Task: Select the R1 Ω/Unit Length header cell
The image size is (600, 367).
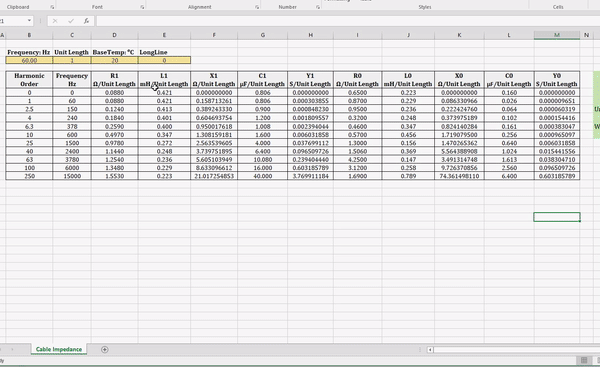Action: pos(114,80)
